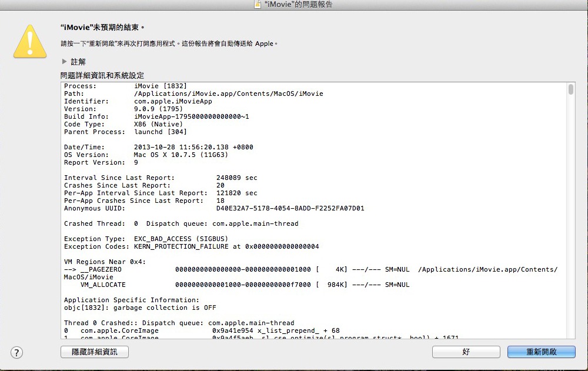Click the document icon in the title bar
Image resolution: width=588 pixels, height=371 pixels.
click(x=258, y=4)
